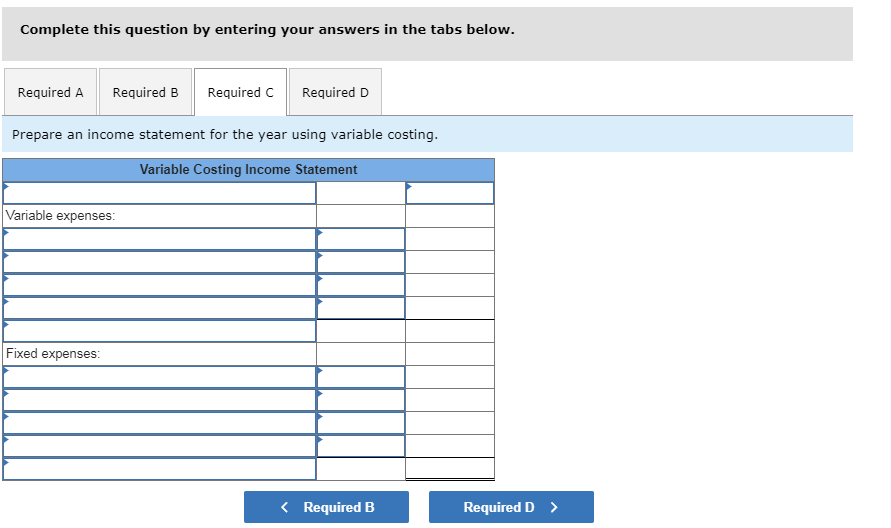891x528 pixels.
Task: Click the 'Fixed expenses:' row label
Action: tap(53, 354)
